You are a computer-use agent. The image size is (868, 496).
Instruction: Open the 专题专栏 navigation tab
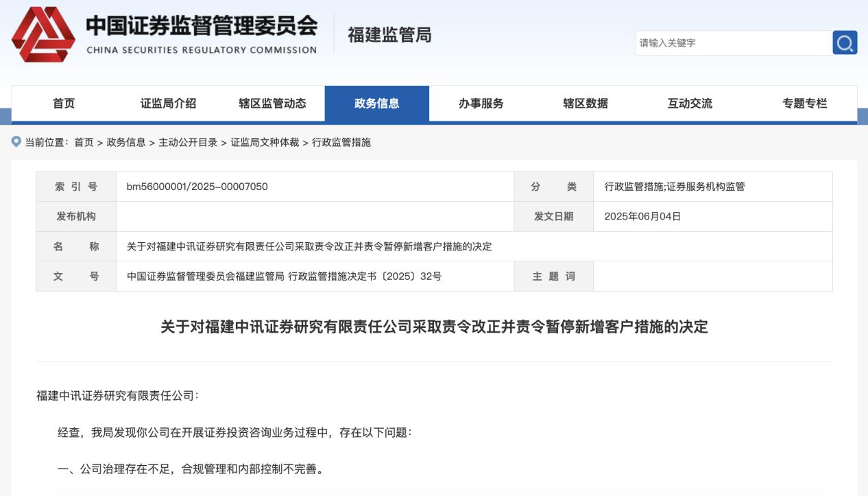tap(805, 104)
